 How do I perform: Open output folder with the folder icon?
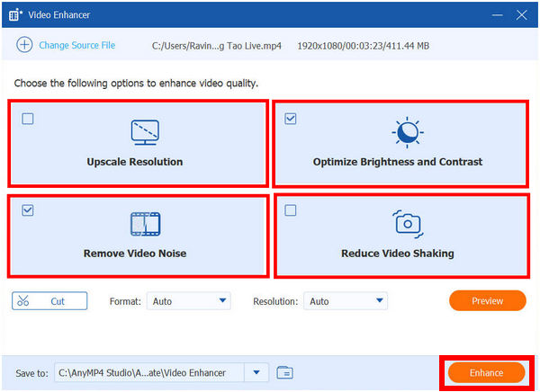(284, 372)
